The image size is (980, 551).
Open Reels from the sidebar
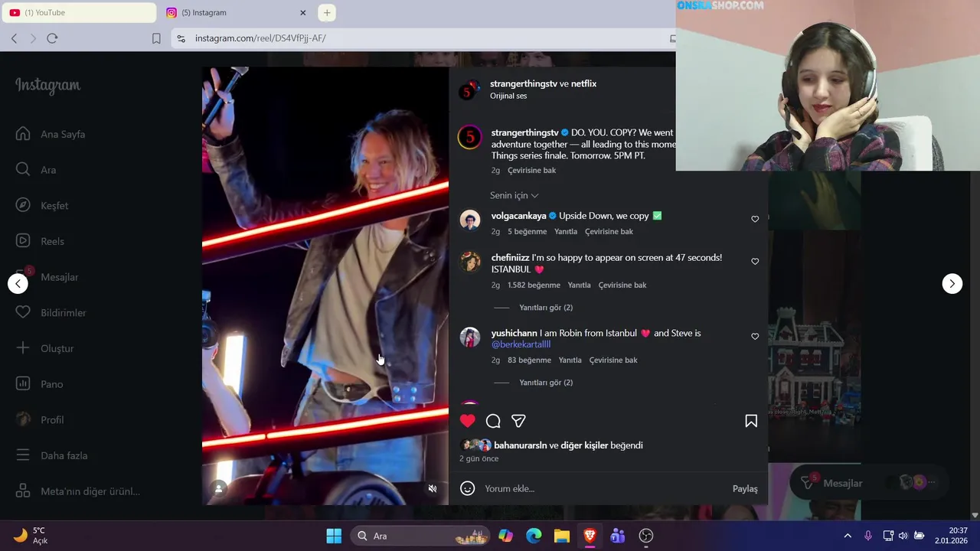click(40, 241)
